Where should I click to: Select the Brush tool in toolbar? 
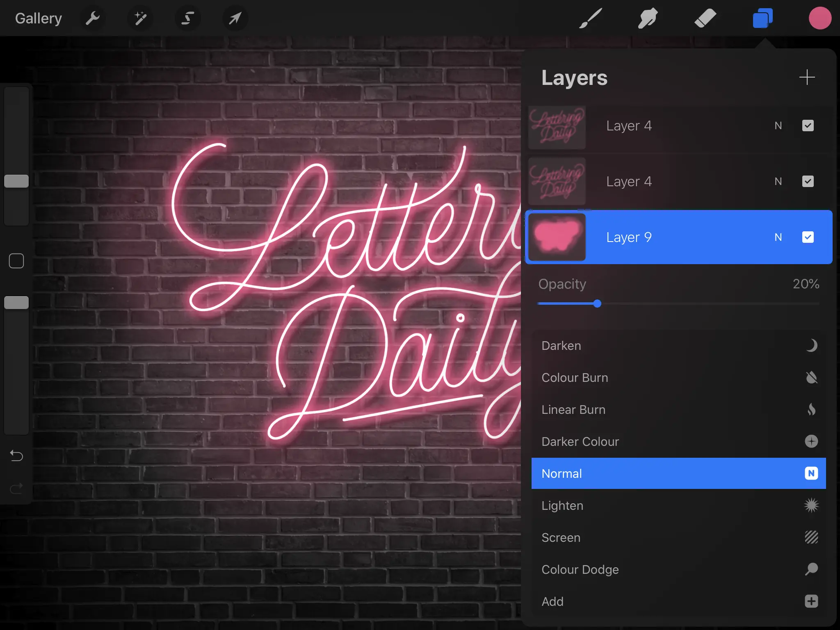(591, 18)
